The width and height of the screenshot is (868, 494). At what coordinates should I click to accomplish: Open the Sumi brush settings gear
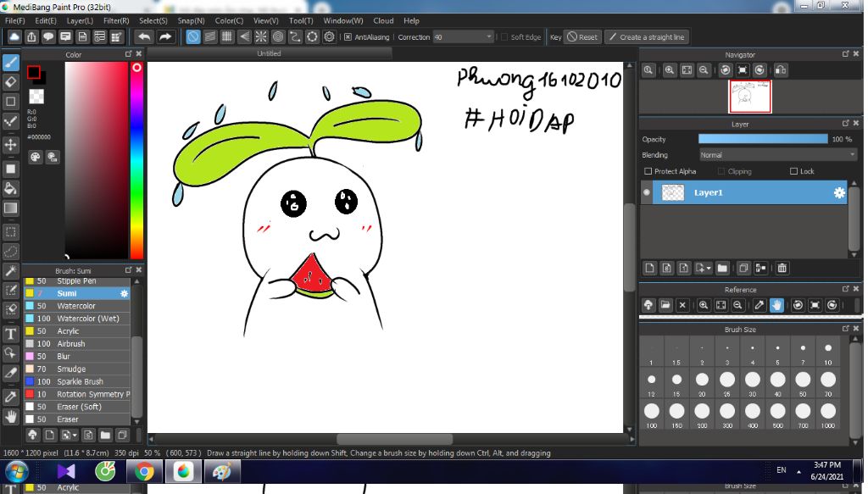pyautogui.click(x=124, y=294)
